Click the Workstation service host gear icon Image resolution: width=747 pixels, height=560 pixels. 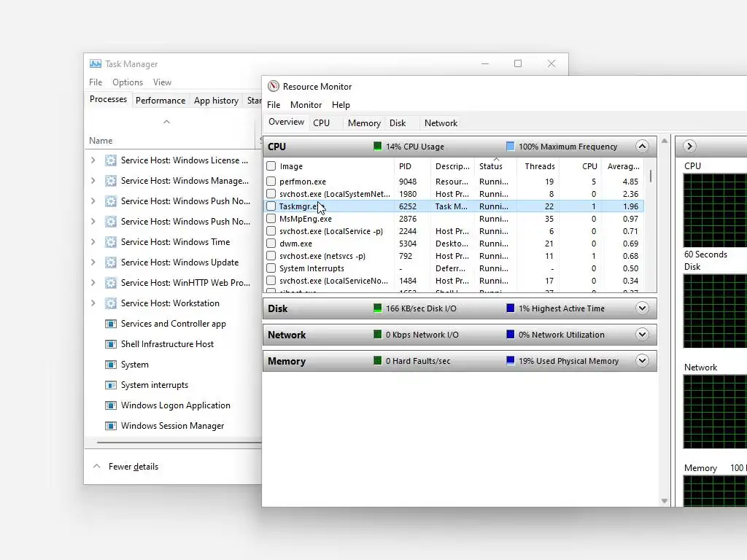tap(111, 303)
